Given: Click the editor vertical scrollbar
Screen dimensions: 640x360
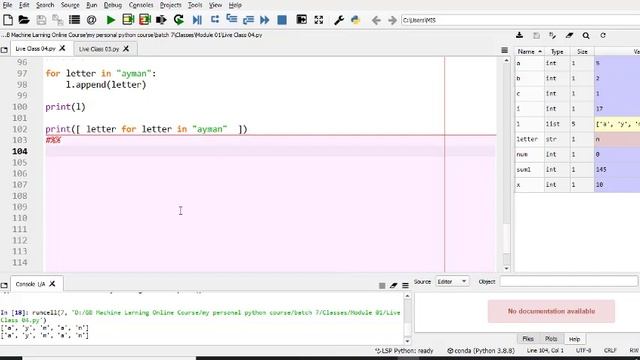Looking at the screenshot, I should click(507, 163).
